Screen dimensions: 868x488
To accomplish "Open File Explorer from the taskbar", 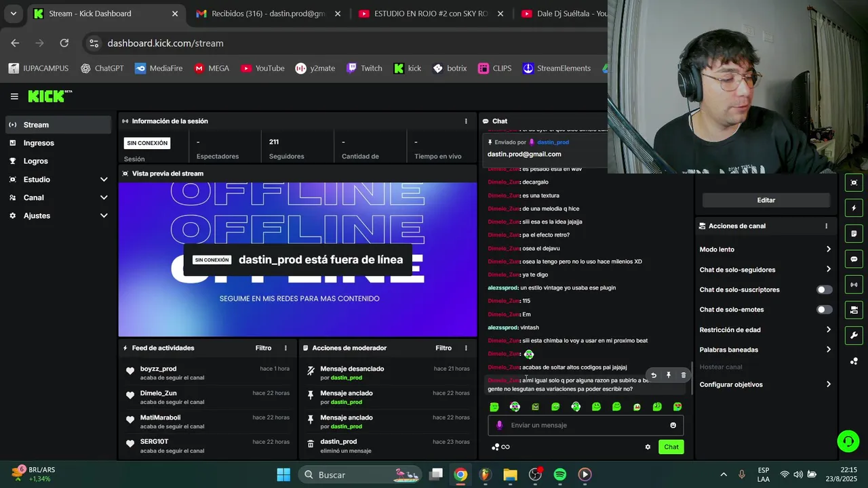I will pos(510,474).
